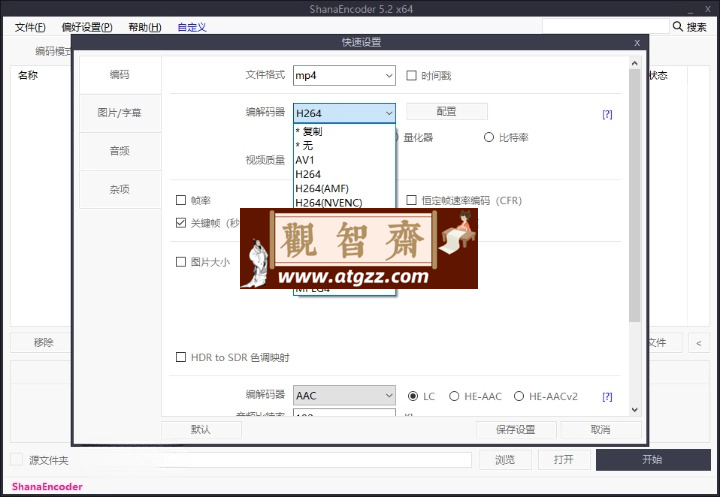The height and width of the screenshot is (497, 720).
Task: Switch to the 音频 tab
Action: tap(120, 151)
